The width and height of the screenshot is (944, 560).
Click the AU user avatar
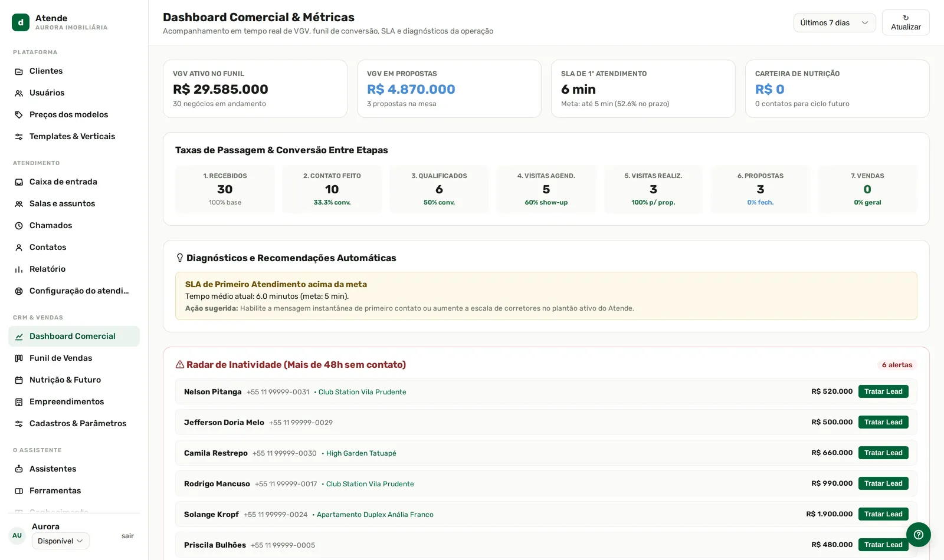[17, 536]
